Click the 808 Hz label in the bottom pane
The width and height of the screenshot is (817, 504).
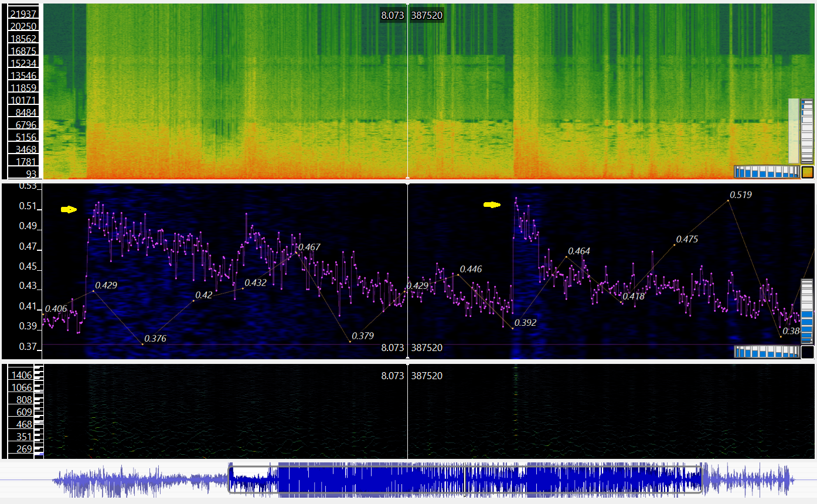[x=25, y=400]
